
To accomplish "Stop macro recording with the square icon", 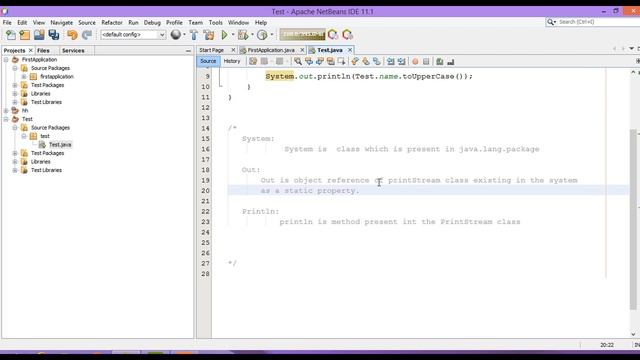I will [x=426, y=62].
